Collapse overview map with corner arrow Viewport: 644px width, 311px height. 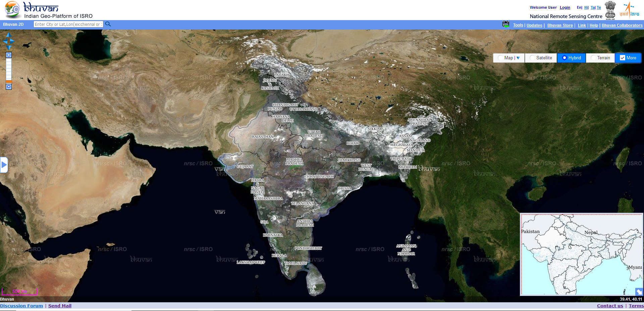pos(639,292)
